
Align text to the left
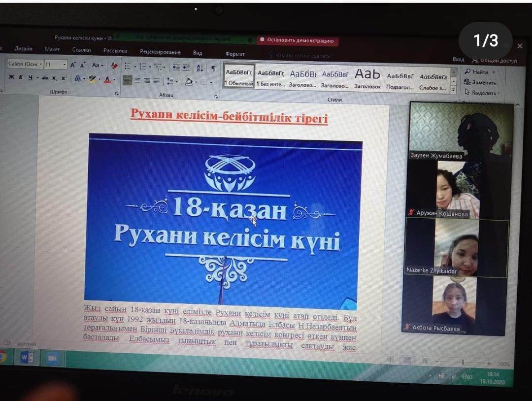tap(127, 80)
